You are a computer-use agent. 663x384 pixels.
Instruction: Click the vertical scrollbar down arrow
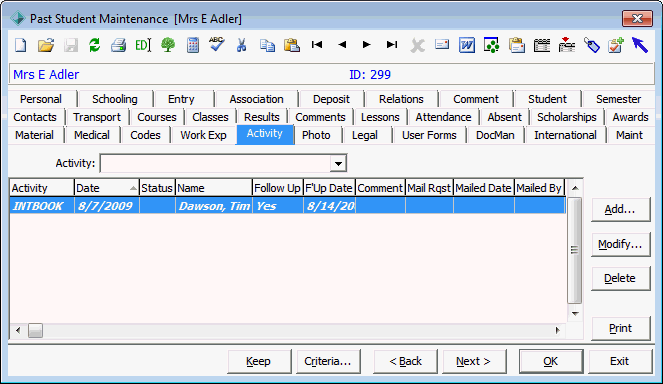(575, 314)
